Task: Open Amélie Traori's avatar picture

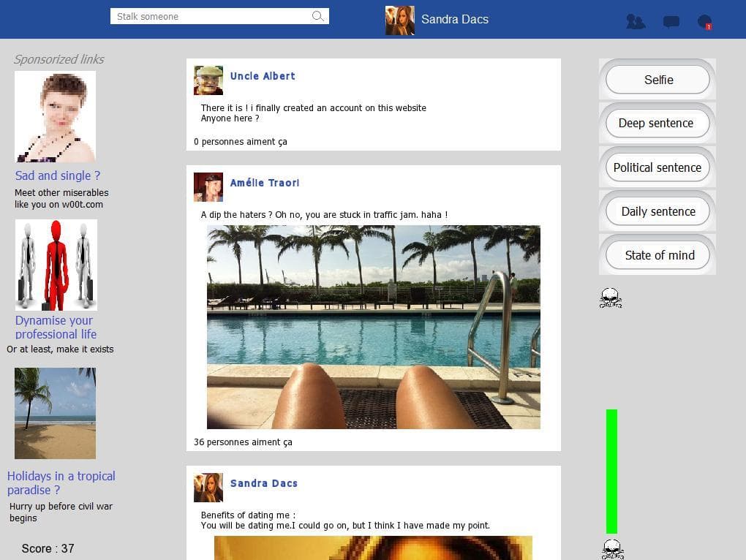Action: tap(208, 187)
